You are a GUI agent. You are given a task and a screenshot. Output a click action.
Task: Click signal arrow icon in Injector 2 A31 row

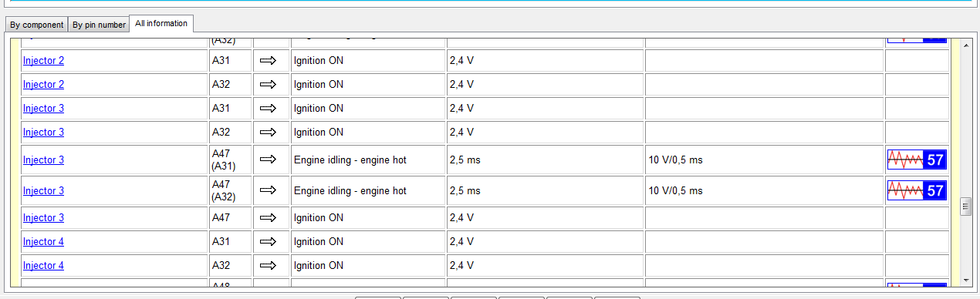268,60
